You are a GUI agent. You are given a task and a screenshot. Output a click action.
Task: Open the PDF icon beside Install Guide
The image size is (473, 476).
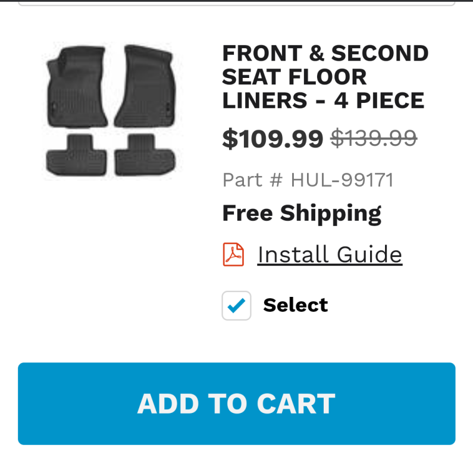[x=233, y=255]
